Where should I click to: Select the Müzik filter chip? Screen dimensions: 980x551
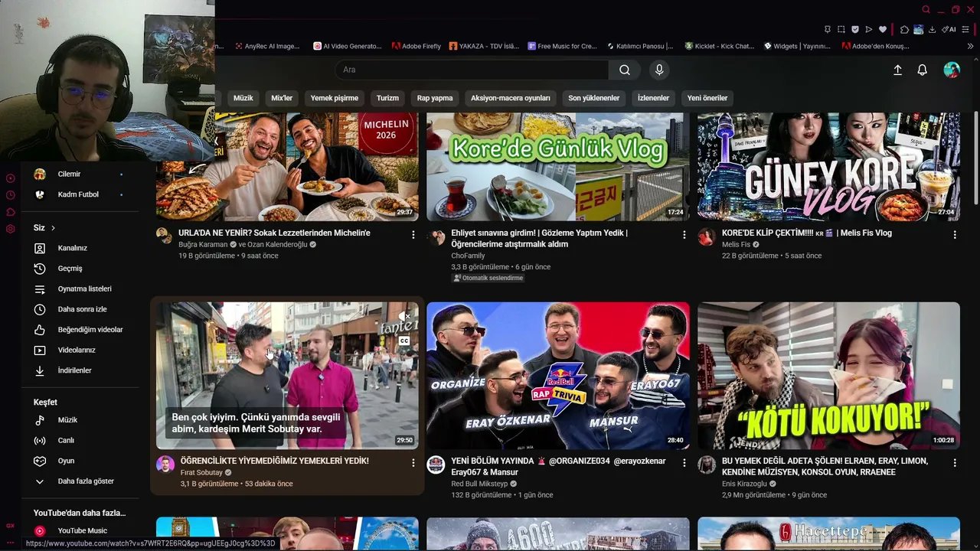pyautogui.click(x=243, y=98)
